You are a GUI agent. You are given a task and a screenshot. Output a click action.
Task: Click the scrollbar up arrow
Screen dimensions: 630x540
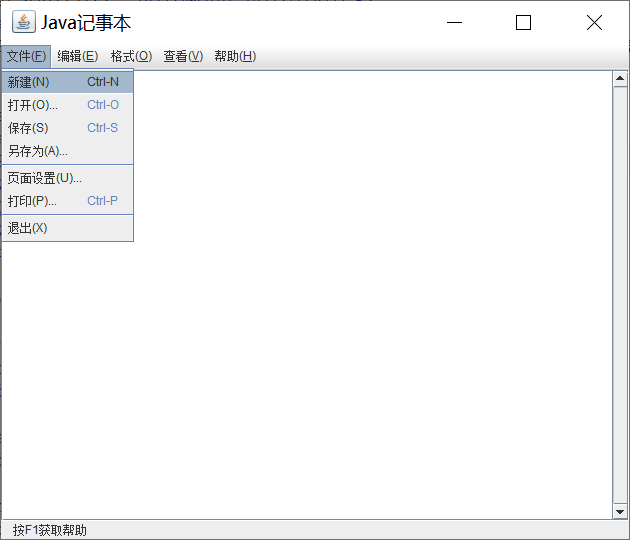pos(620,79)
